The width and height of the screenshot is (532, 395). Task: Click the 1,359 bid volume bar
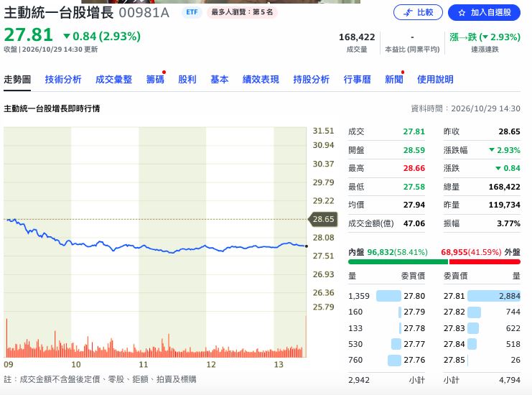click(388, 296)
